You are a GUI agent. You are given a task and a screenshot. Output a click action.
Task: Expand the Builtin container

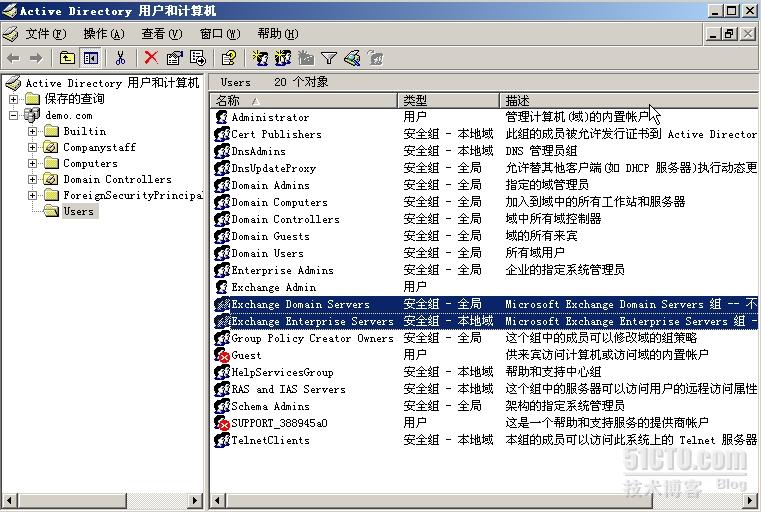[x=32, y=132]
